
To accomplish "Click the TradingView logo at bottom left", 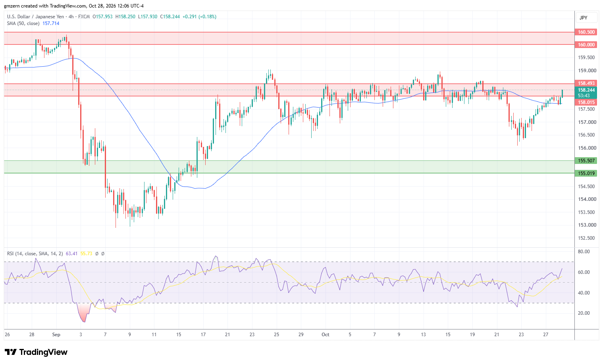I will pyautogui.click(x=36, y=352).
